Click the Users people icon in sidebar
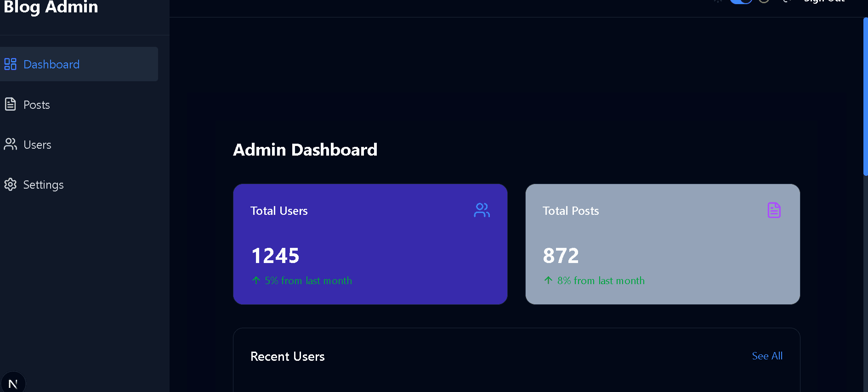Viewport: 868px width, 392px height. tap(10, 145)
